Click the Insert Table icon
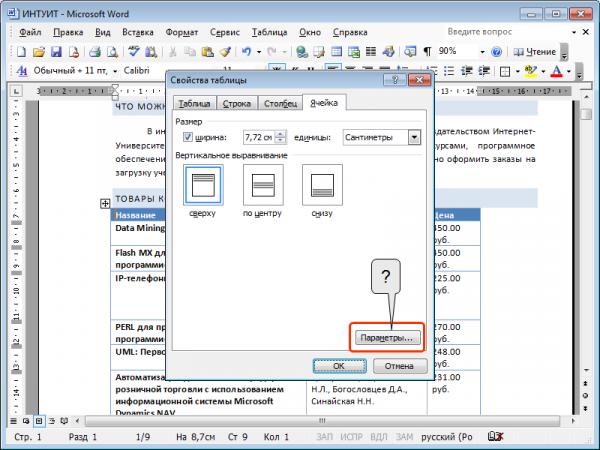This screenshot has width=600, height=450. pyautogui.click(x=336, y=52)
